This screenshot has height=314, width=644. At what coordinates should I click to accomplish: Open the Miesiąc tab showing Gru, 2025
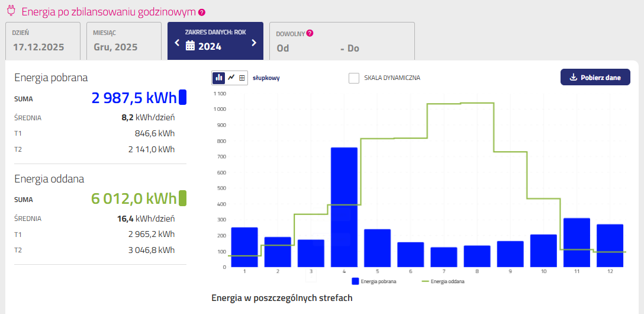(123, 41)
